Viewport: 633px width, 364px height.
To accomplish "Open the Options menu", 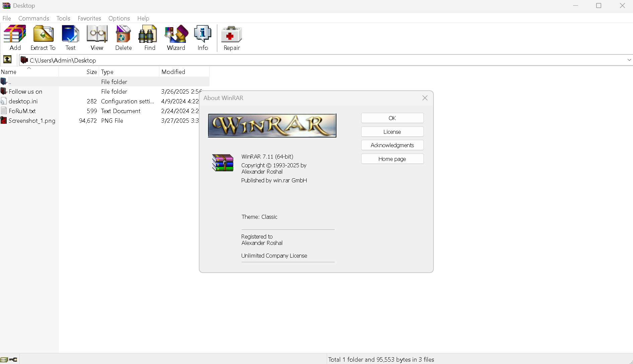I will point(119,18).
